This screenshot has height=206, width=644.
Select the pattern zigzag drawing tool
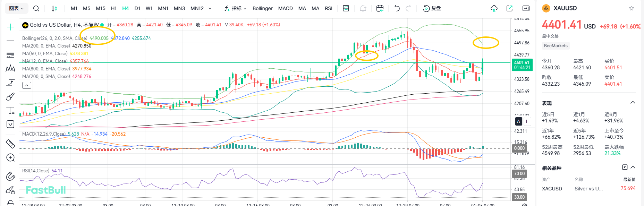10,69
